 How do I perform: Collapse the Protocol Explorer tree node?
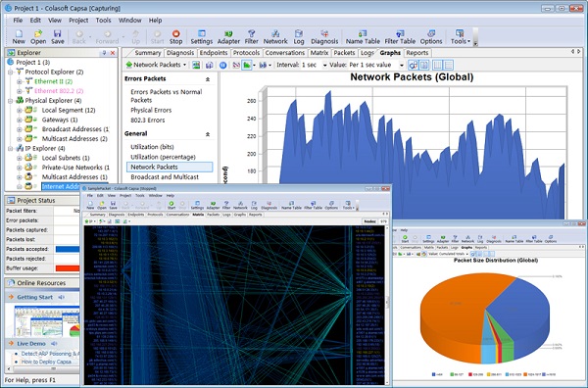coord(11,72)
